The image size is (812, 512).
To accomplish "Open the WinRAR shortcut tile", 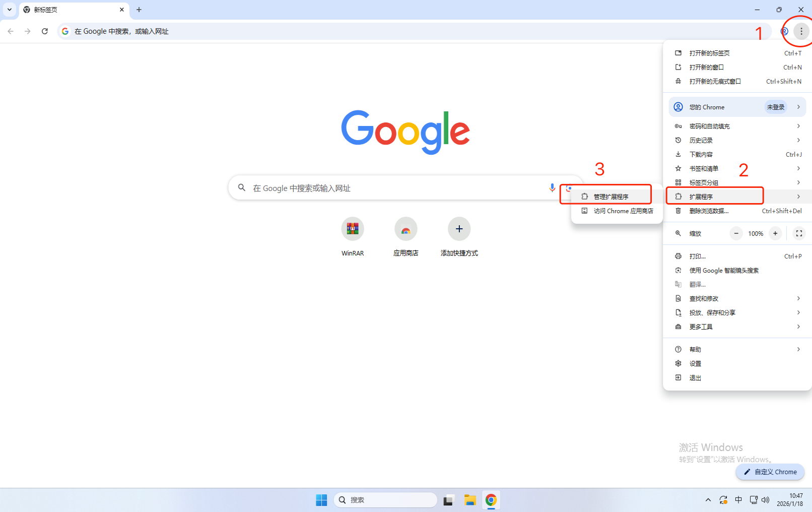I will [353, 229].
